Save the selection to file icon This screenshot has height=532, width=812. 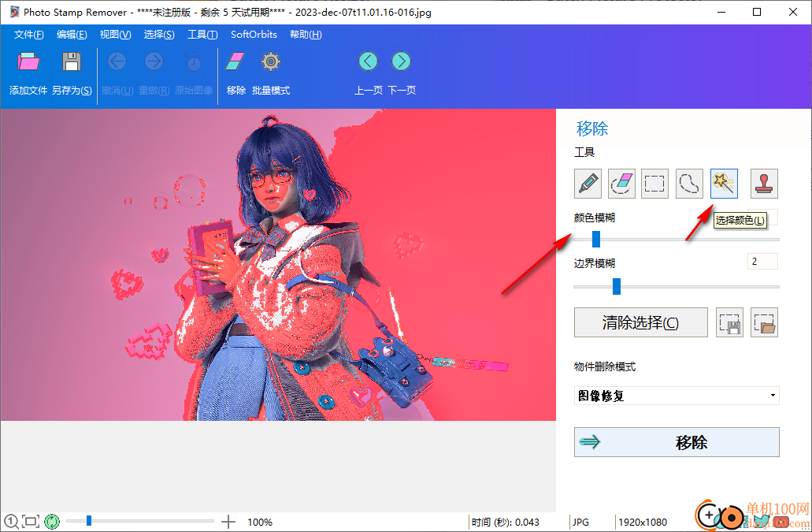pos(729,322)
